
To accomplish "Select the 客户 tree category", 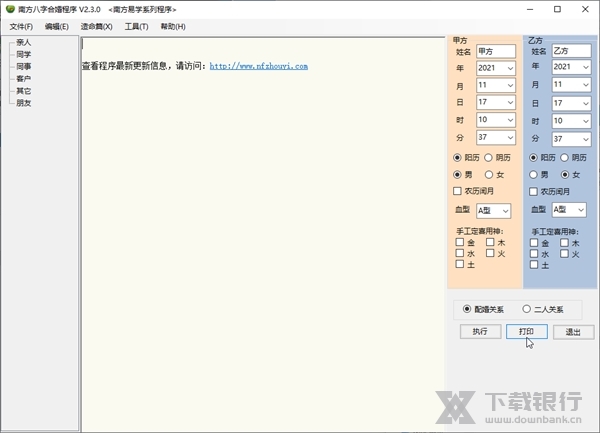I will (x=23, y=79).
